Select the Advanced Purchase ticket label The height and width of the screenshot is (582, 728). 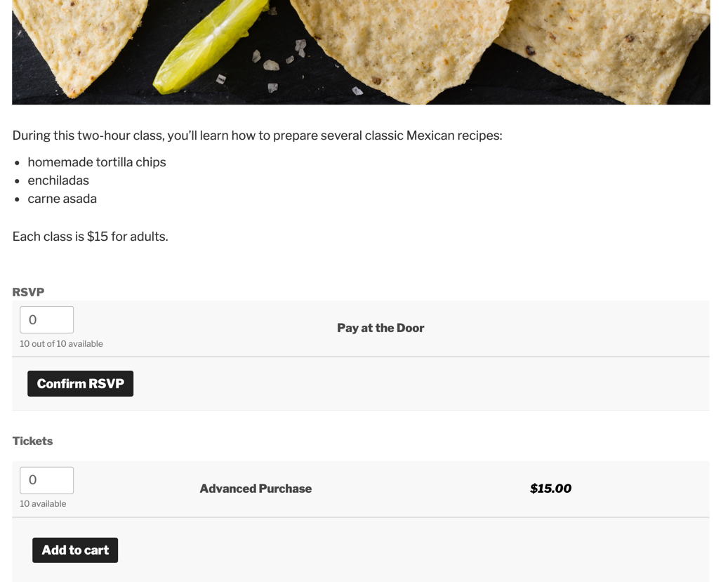tap(256, 489)
